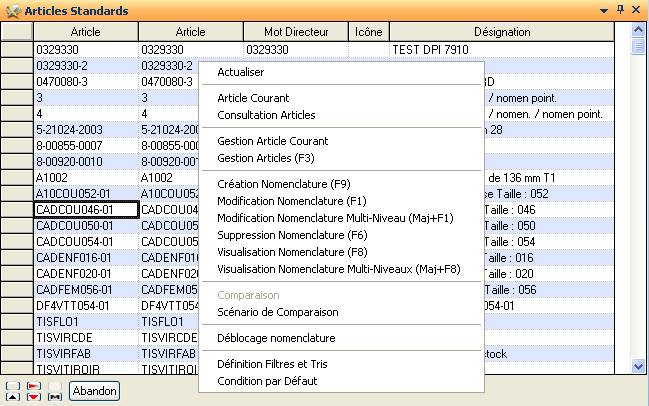
Task: Select Création Nomenclature (F9)
Action: pos(283,184)
